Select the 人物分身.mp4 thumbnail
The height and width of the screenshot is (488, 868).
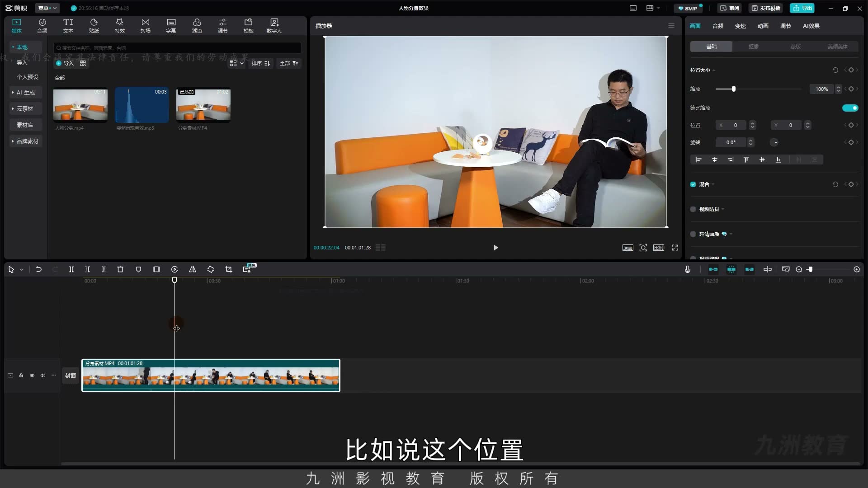(x=80, y=105)
